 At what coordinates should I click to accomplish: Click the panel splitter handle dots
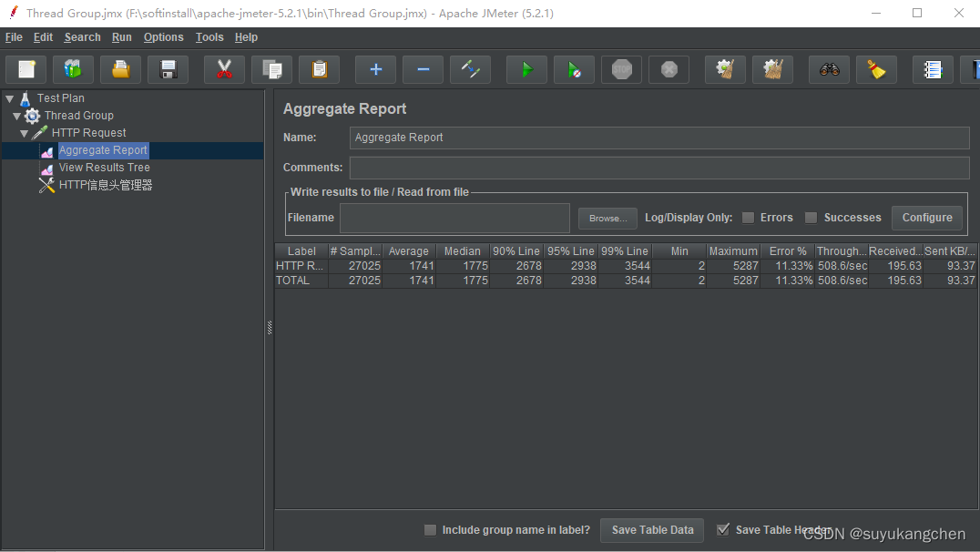[270, 328]
